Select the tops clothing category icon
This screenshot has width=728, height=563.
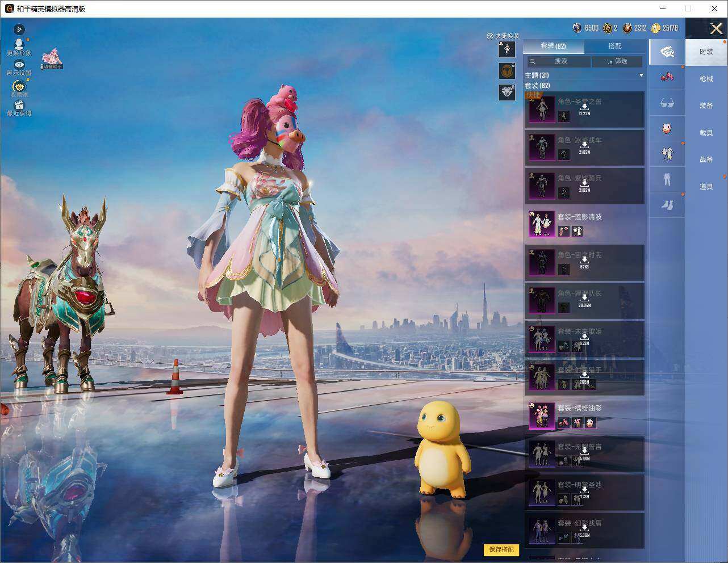(x=667, y=154)
